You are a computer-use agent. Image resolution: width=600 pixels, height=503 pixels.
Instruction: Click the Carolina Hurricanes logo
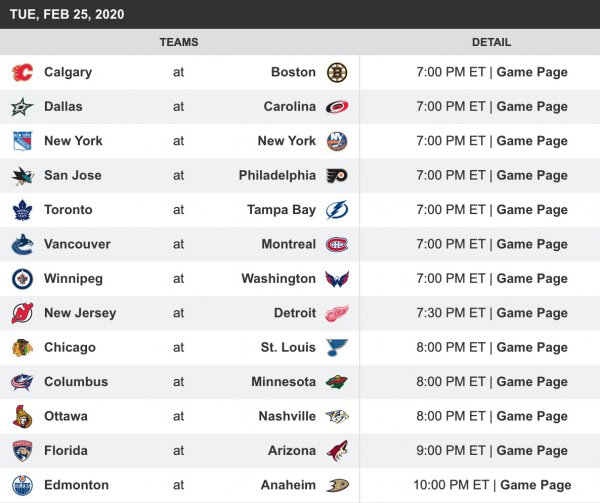coord(337,107)
